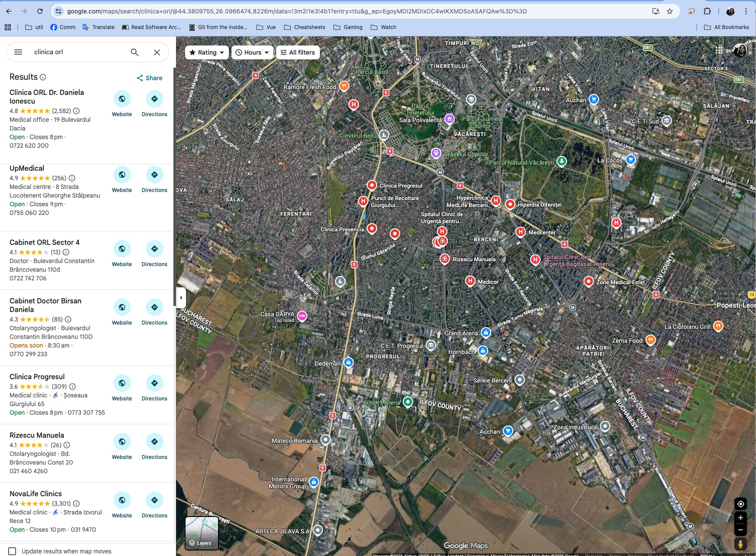The image size is (756, 556).
Task: Select the Clinica Progresul result title
Action: tap(37, 377)
